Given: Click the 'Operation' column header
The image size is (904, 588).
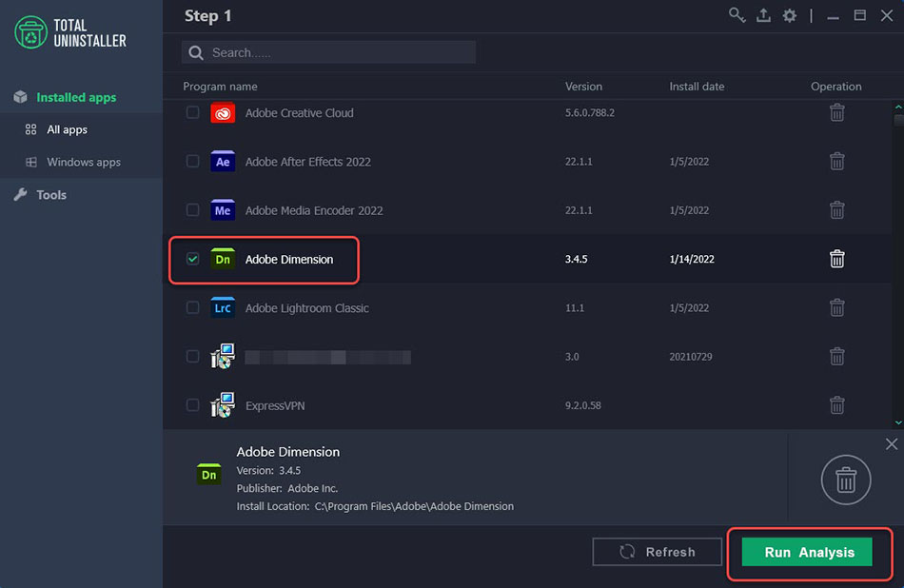Looking at the screenshot, I should pyautogui.click(x=836, y=87).
